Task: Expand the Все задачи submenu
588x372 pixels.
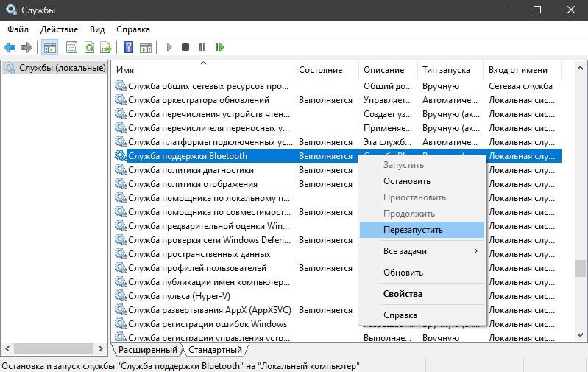Action: click(422, 251)
